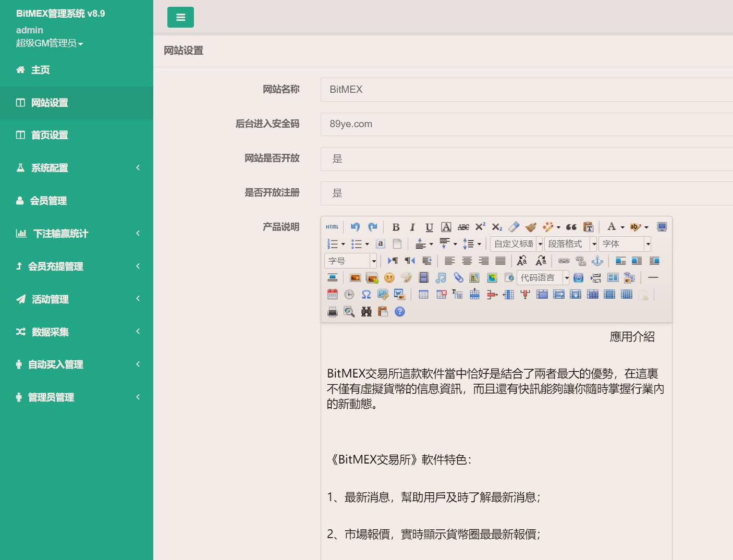
Task: Toggle the character border button
Action: [x=446, y=227]
